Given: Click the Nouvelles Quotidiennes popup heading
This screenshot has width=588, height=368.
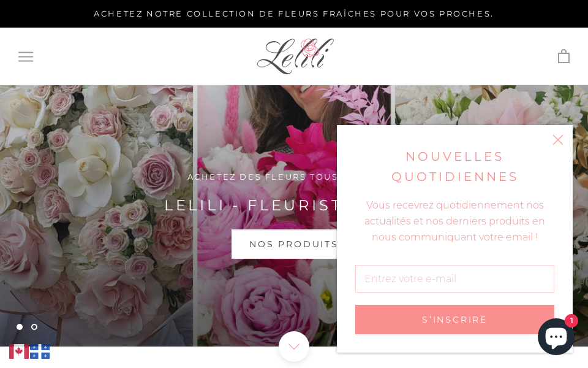Looking at the screenshot, I should pyautogui.click(x=454, y=166).
